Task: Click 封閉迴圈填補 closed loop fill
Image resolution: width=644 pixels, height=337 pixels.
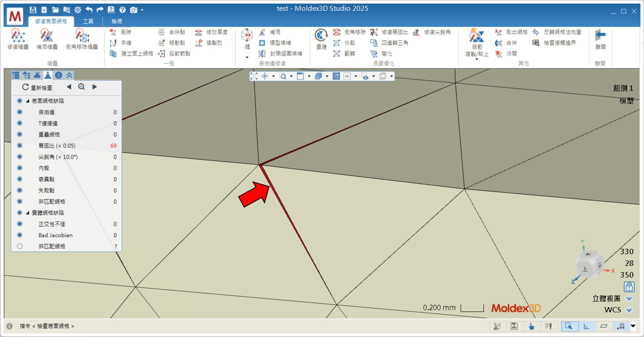Action: (x=280, y=53)
